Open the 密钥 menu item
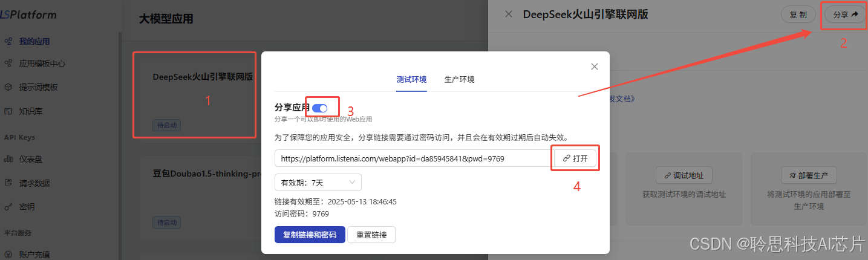This screenshot has height=260, width=868. [x=27, y=207]
